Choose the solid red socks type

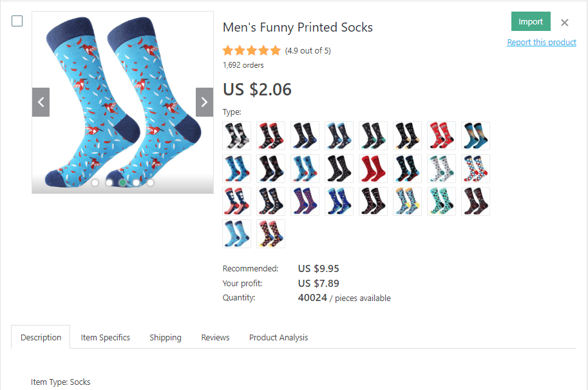pos(373,168)
